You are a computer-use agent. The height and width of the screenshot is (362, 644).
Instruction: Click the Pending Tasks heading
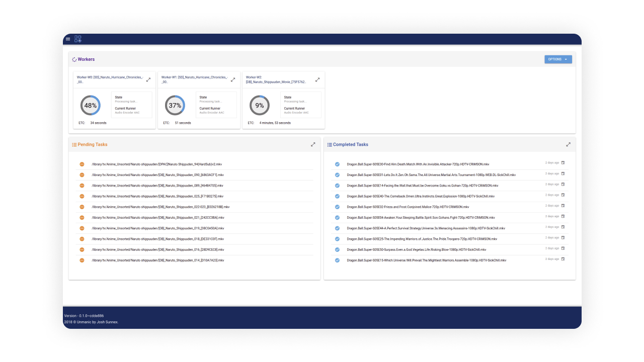(x=93, y=145)
